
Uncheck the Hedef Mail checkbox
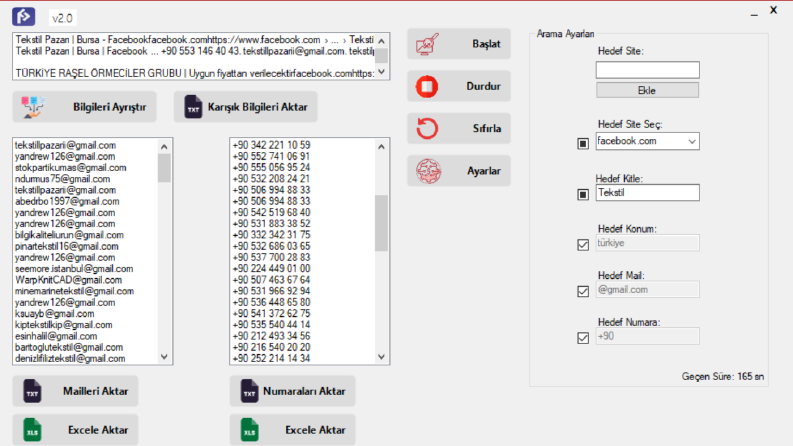(583, 291)
